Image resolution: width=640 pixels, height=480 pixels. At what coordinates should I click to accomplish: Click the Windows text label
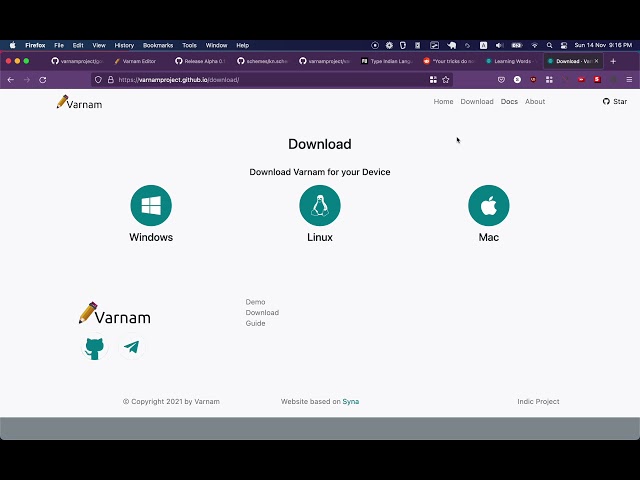point(151,237)
